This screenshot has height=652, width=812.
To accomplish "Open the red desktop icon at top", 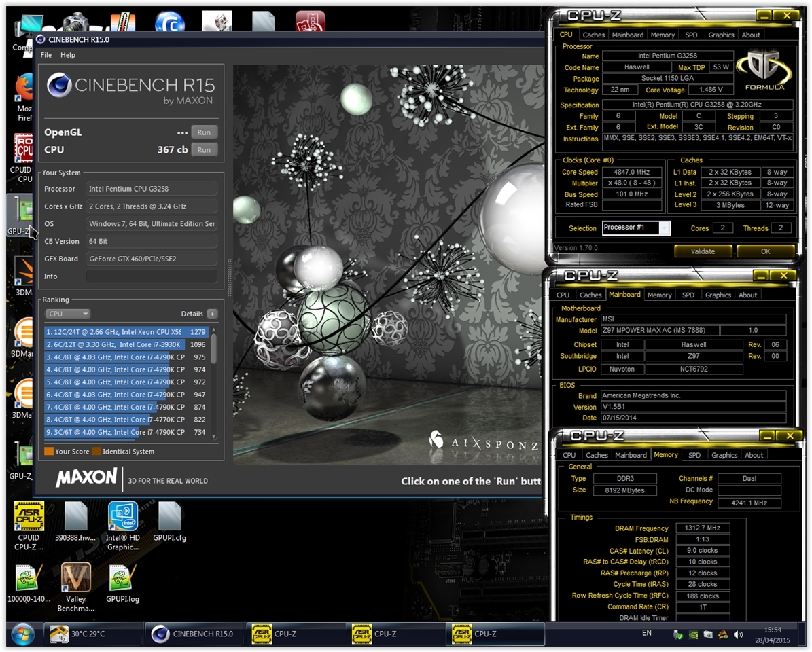I will tap(311, 21).
